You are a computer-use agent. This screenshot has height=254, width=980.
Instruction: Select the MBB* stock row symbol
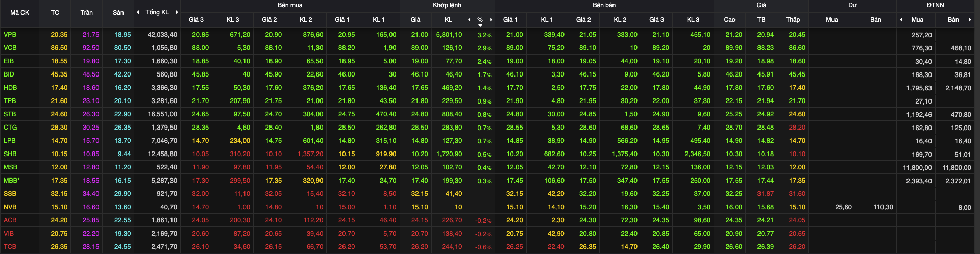(12, 181)
